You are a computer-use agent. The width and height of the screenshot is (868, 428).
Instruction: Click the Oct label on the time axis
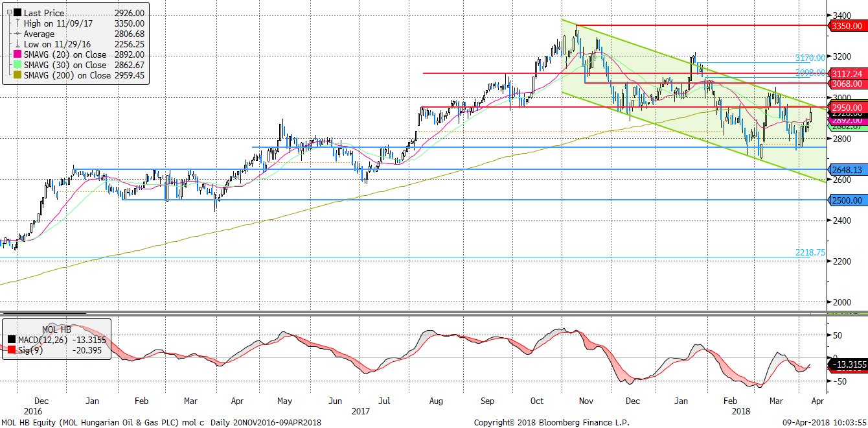(x=536, y=401)
